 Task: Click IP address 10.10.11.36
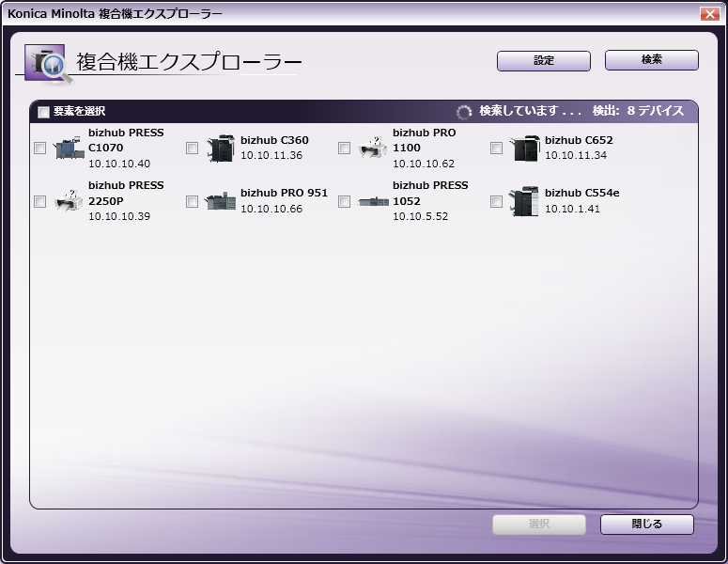point(271,155)
